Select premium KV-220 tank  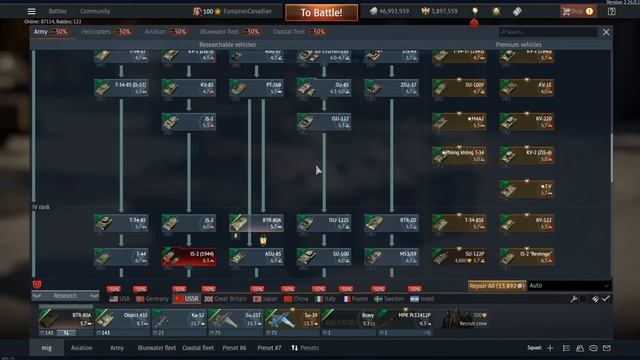527,122
